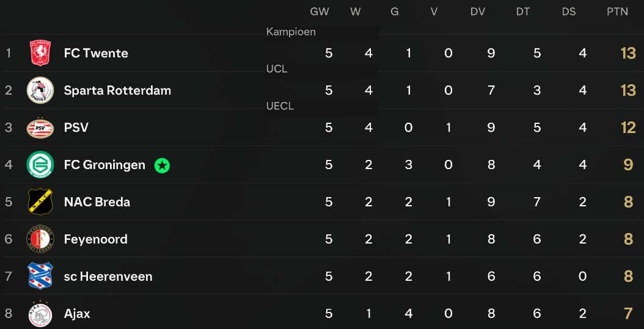Click the sc Heerenveen club logo
The image size is (644, 329).
(40, 277)
